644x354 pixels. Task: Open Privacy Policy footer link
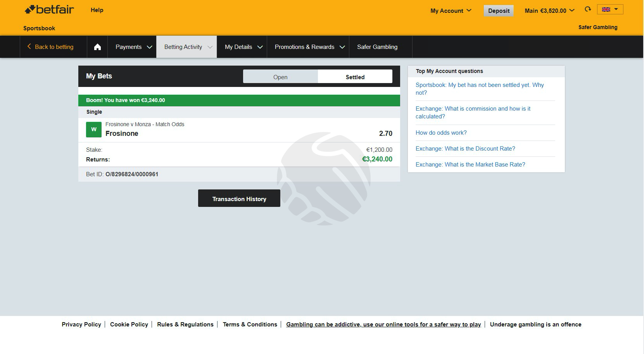(x=81, y=324)
